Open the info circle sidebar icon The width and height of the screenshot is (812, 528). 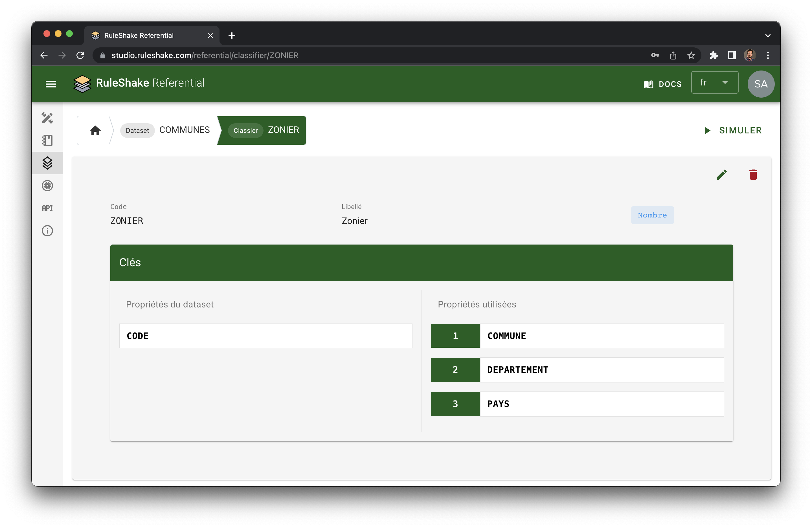click(x=47, y=231)
